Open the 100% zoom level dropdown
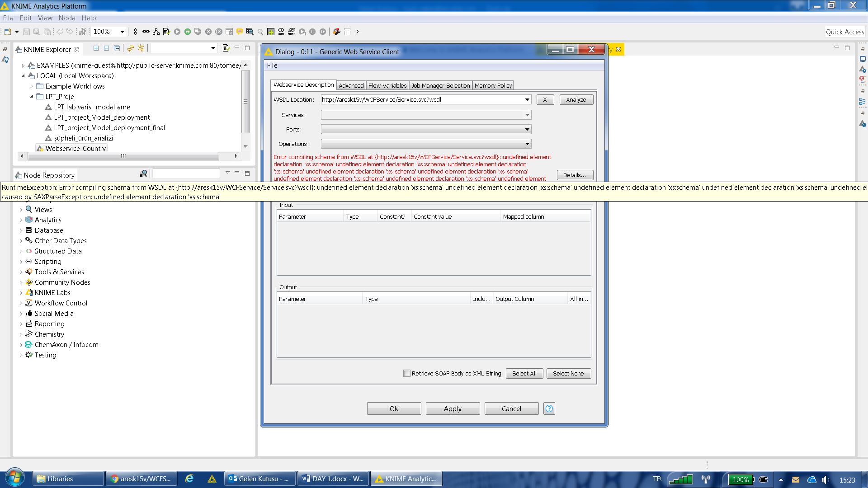868x488 pixels. coord(122,32)
